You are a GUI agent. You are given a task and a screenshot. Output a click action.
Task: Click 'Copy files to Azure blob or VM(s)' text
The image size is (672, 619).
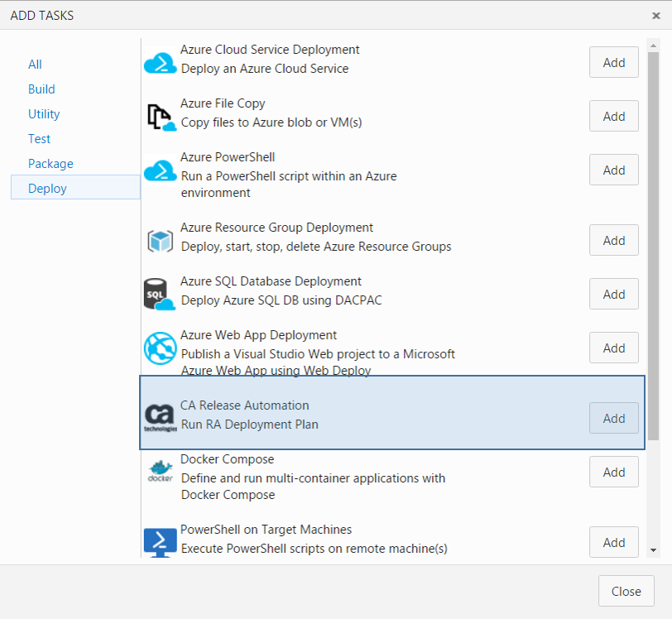(x=271, y=122)
